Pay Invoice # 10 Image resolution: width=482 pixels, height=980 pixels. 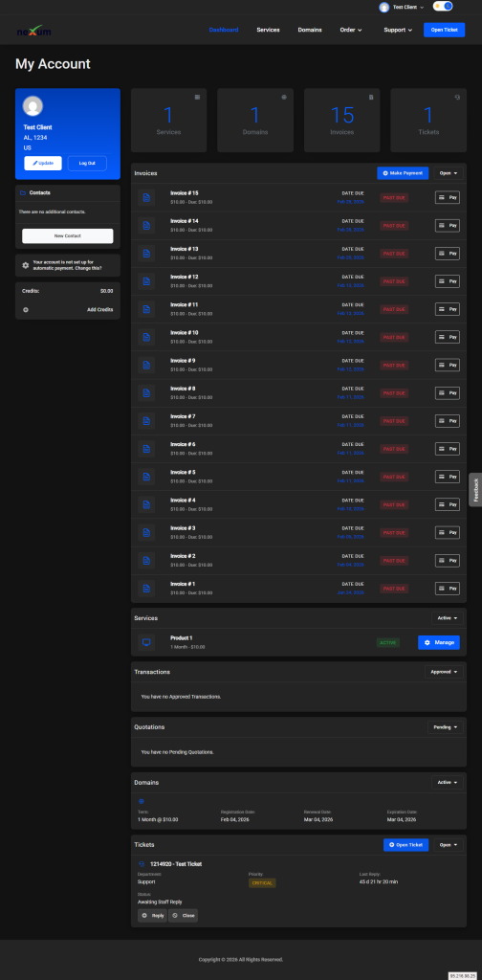447,337
